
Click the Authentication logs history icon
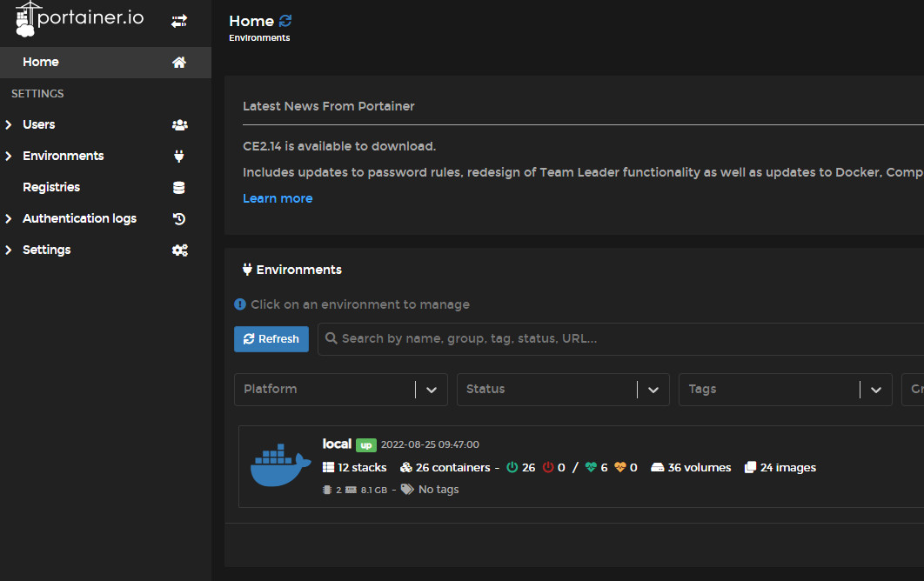179,219
